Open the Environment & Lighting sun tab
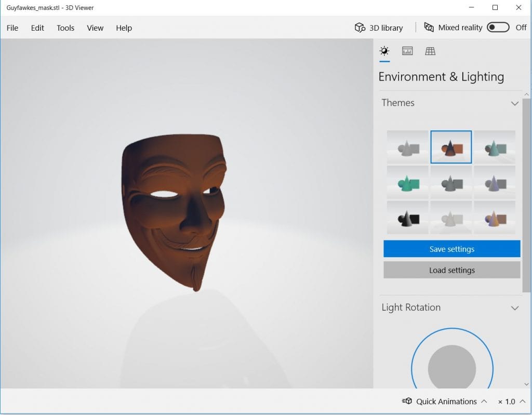 click(384, 51)
